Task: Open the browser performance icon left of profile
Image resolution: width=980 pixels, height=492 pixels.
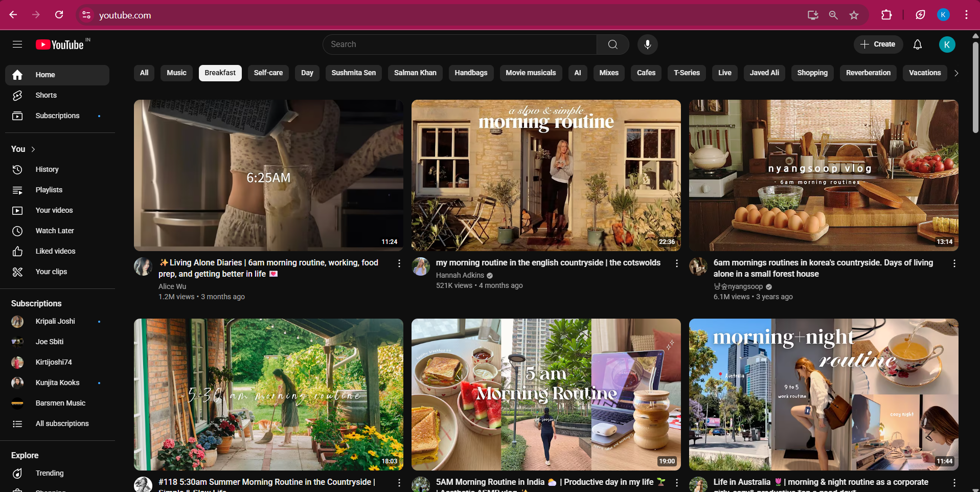Action: 920,15
